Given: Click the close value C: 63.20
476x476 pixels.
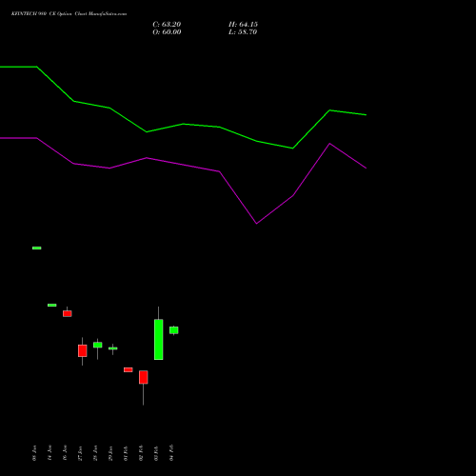Looking at the screenshot, I should pyautogui.click(x=167, y=25).
